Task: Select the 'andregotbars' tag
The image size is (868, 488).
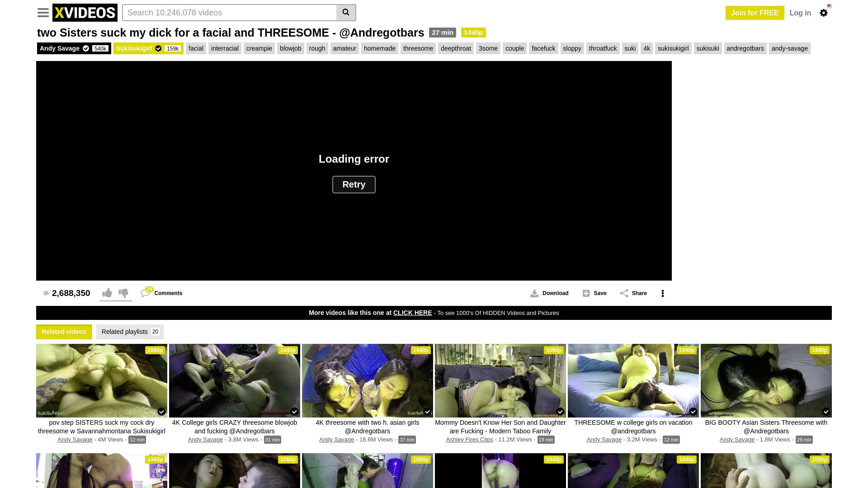Action: 745,48
